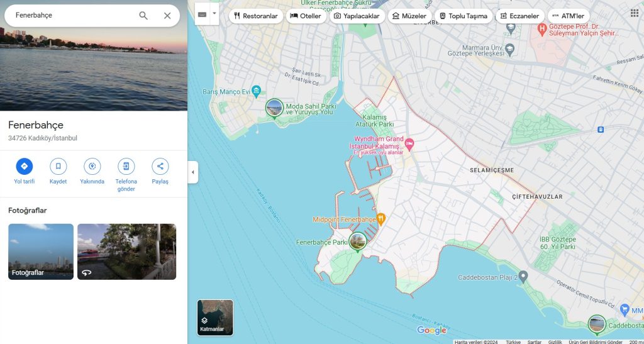Filter map by ATM'ler
This screenshot has height=344, width=644.
coord(569,16)
